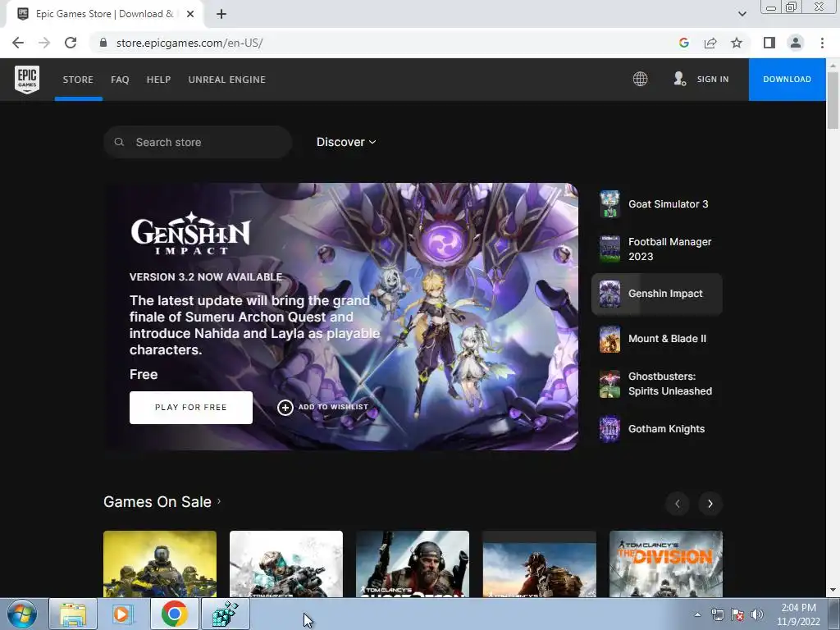This screenshot has width=840, height=630.
Task: Click ADD TO WISHLIST text
Action: [x=333, y=407]
